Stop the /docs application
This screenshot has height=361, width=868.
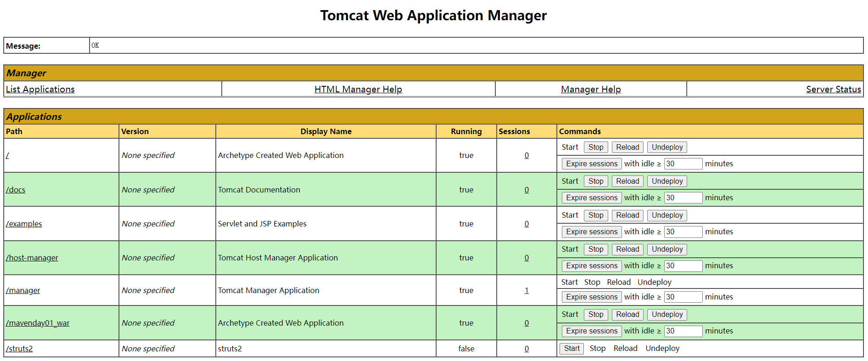point(596,181)
